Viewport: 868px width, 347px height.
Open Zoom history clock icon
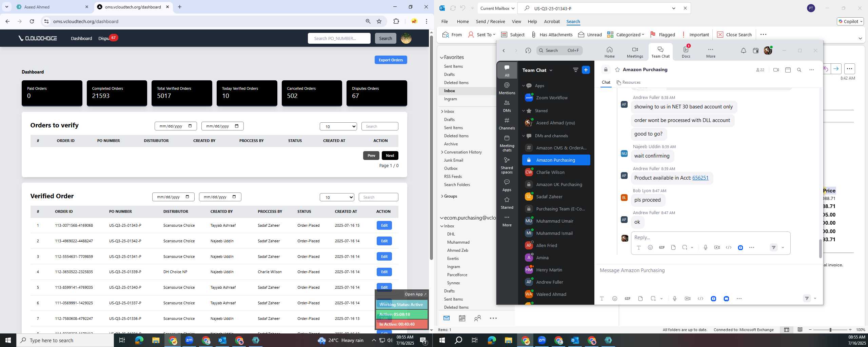[528, 50]
